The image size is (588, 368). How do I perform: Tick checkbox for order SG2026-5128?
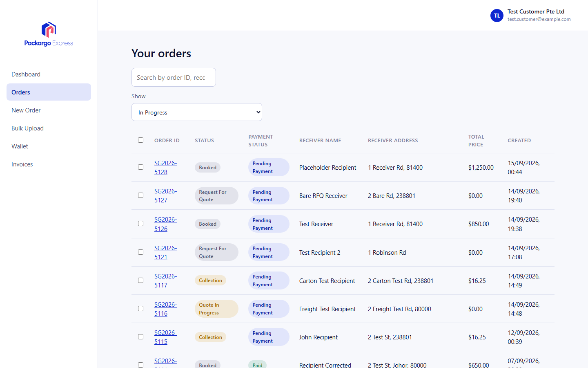point(140,167)
